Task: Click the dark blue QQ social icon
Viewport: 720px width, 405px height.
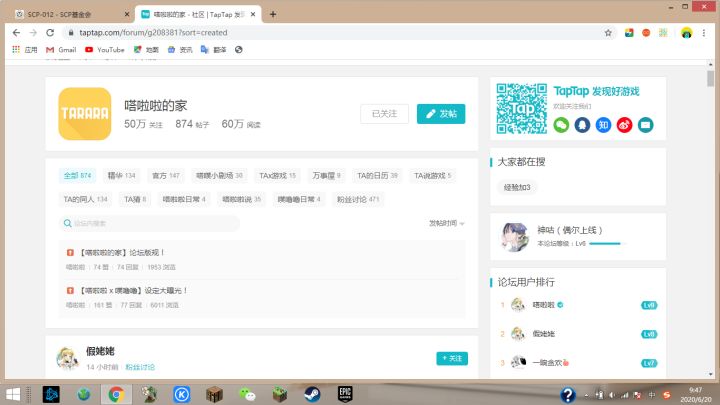Action: tap(582, 125)
